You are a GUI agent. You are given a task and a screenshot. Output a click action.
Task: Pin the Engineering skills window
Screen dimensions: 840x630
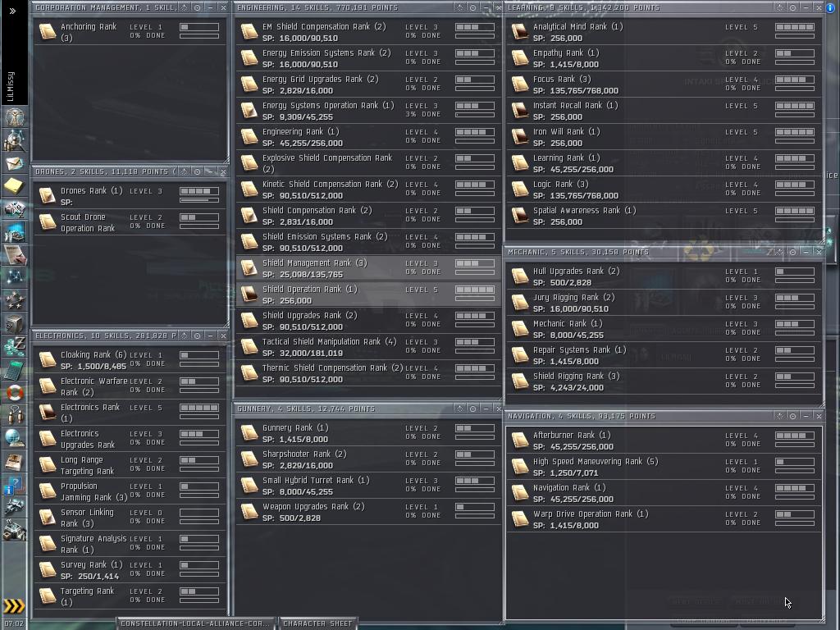pos(459,8)
